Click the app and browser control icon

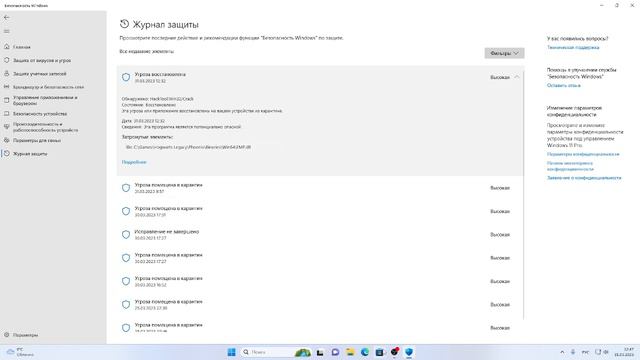[x=7, y=100]
